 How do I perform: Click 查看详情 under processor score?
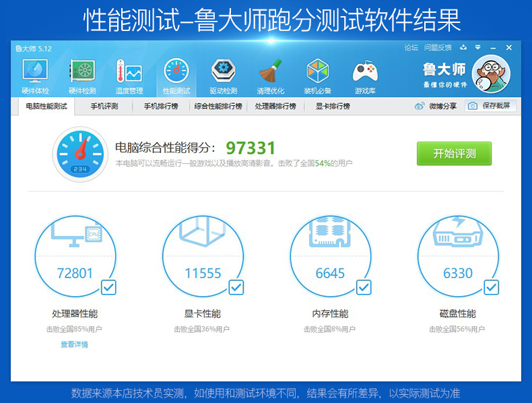tap(74, 344)
